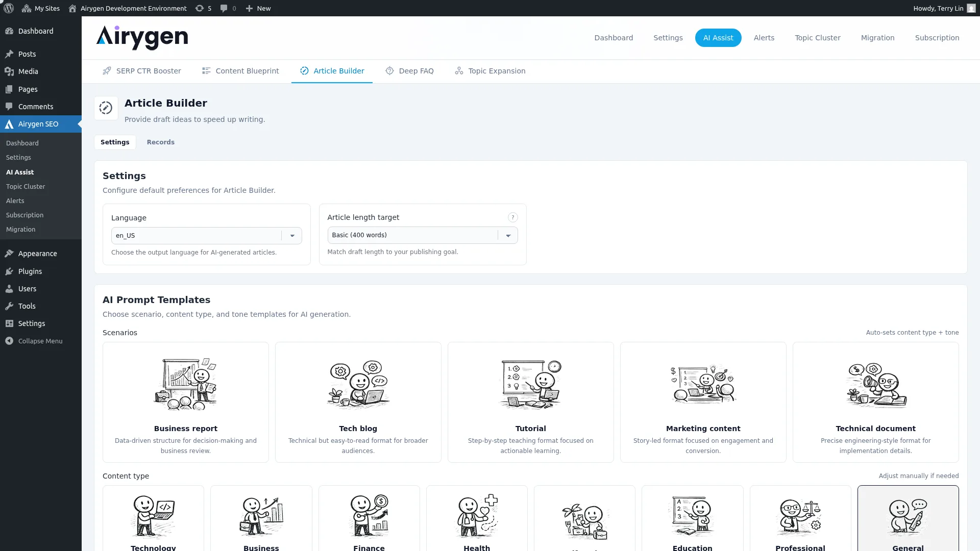
Task: Open Migration in the top navigation
Action: 878,38
